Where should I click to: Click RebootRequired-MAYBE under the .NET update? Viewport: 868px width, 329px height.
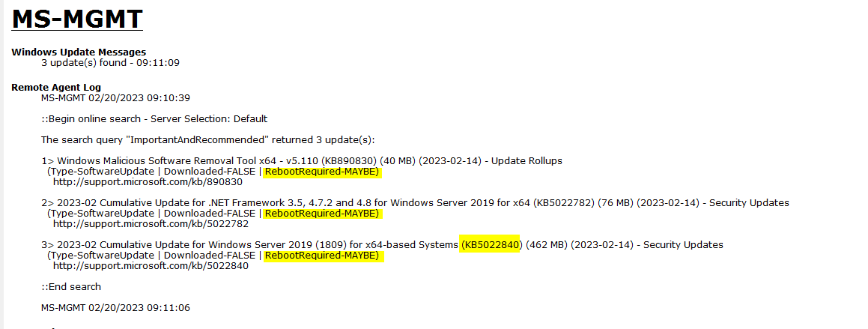[321, 214]
